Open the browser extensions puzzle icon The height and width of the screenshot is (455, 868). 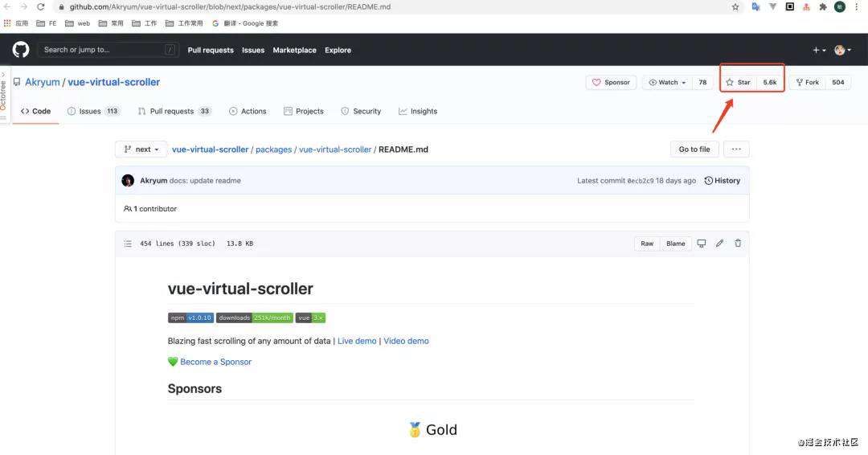823,6
